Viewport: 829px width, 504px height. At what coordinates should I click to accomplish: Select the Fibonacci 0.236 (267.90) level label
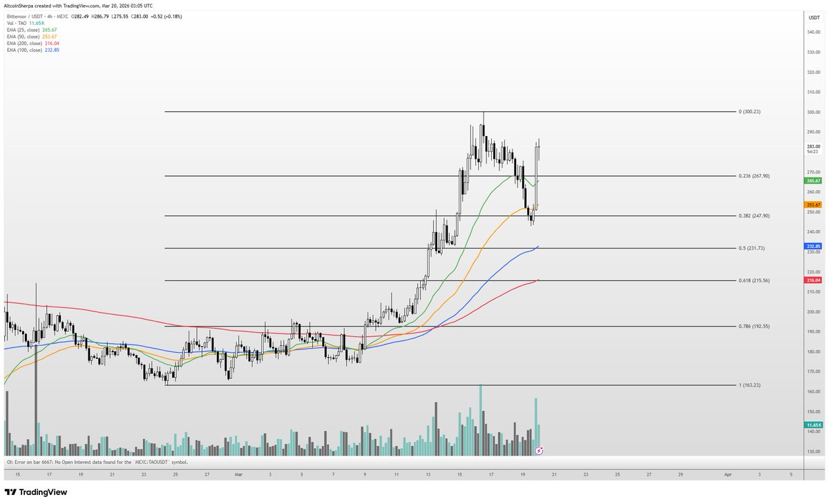pos(754,176)
